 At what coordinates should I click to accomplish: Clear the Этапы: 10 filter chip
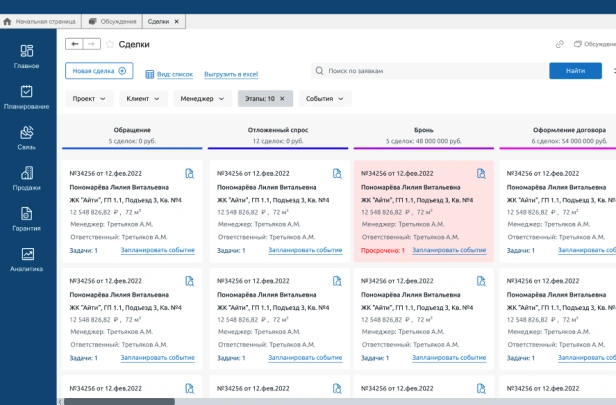pyautogui.click(x=282, y=98)
